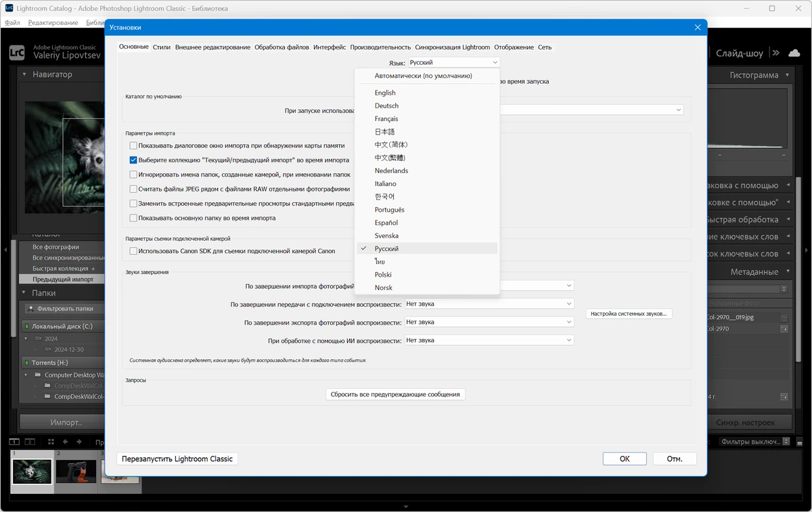Screen dimensions: 812x512
Task: Click the search icon in Фильтровать папки
Action: click(x=31, y=308)
